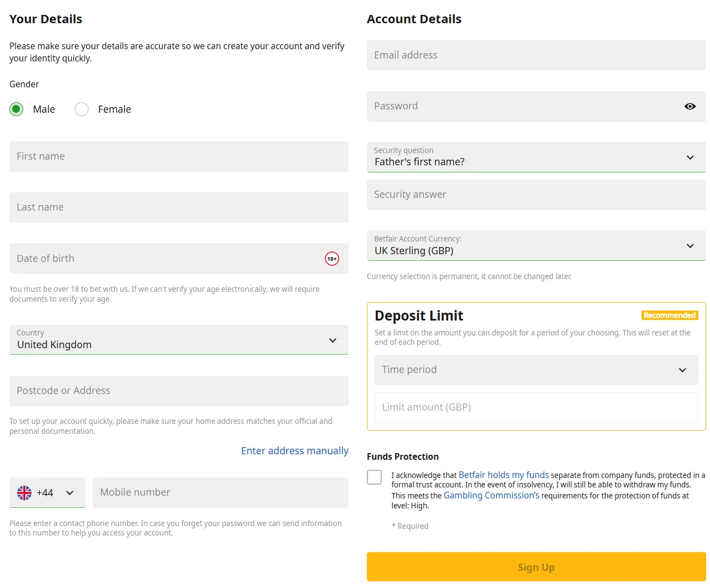Click the Gender label
The height and width of the screenshot is (588, 710).
click(24, 84)
